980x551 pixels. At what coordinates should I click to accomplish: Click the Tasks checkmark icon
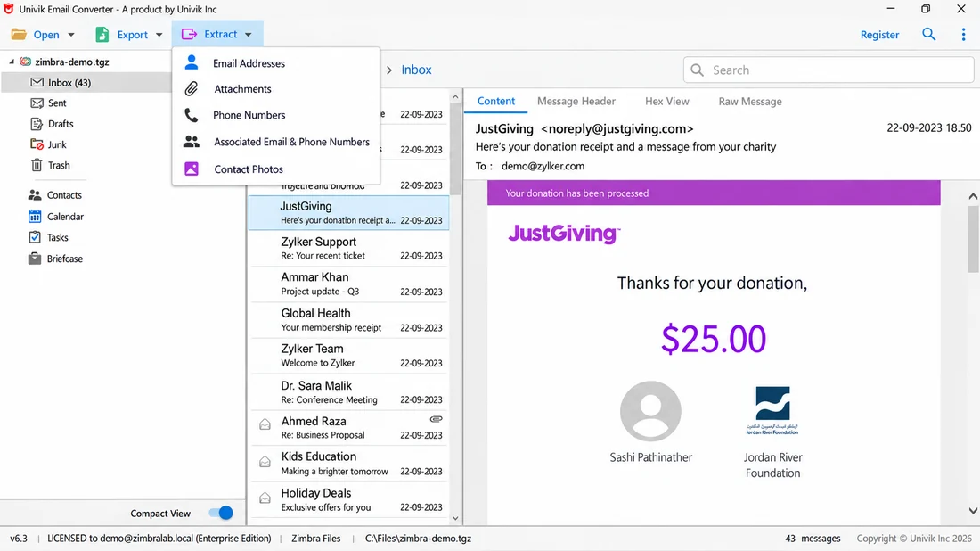pyautogui.click(x=35, y=237)
